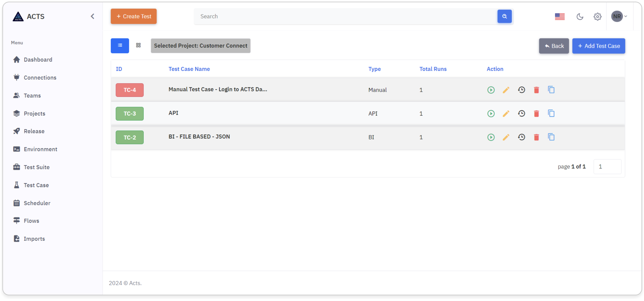Sort by Test Case Name header
The height and width of the screenshot is (301, 644).
tap(189, 69)
